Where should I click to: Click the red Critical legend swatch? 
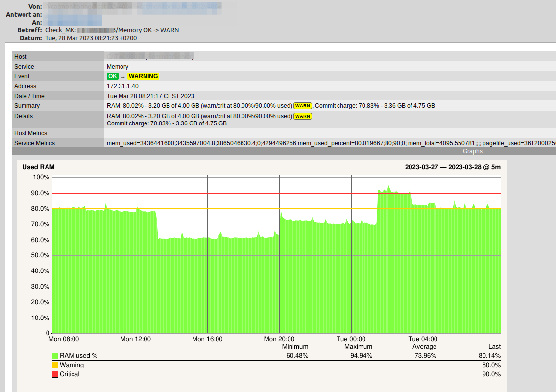click(x=55, y=374)
